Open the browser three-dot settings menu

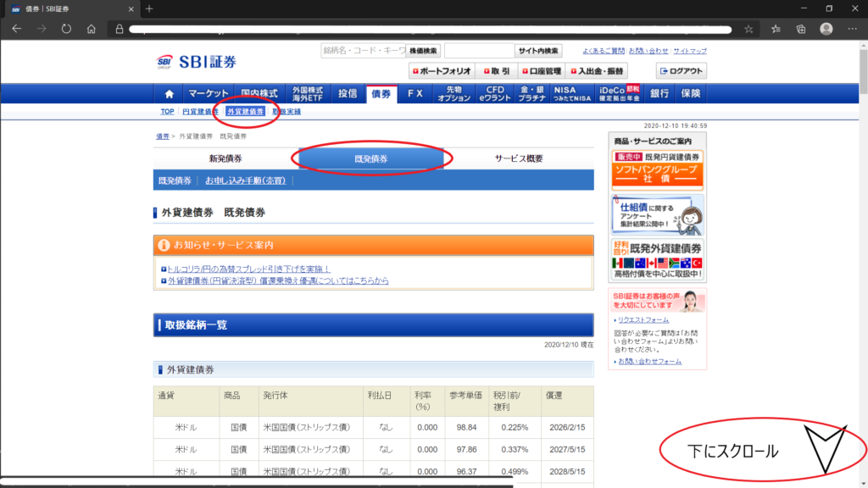(851, 29)
